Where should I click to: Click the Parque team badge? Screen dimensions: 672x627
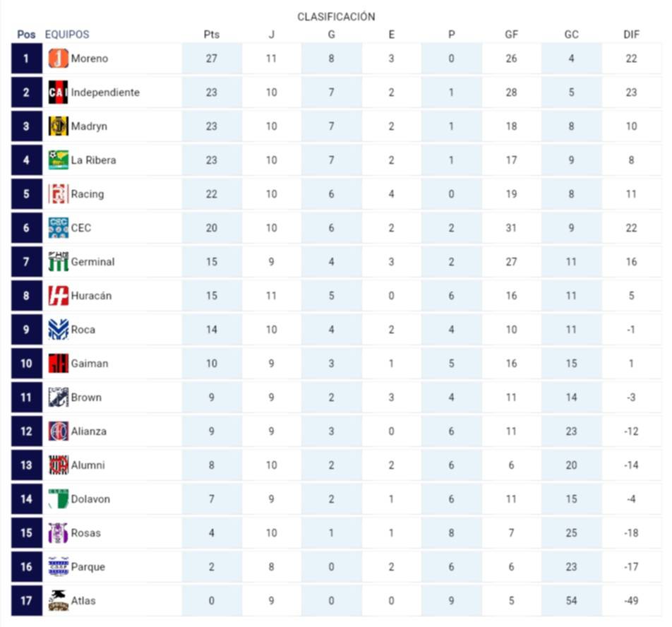coord(59,567)
